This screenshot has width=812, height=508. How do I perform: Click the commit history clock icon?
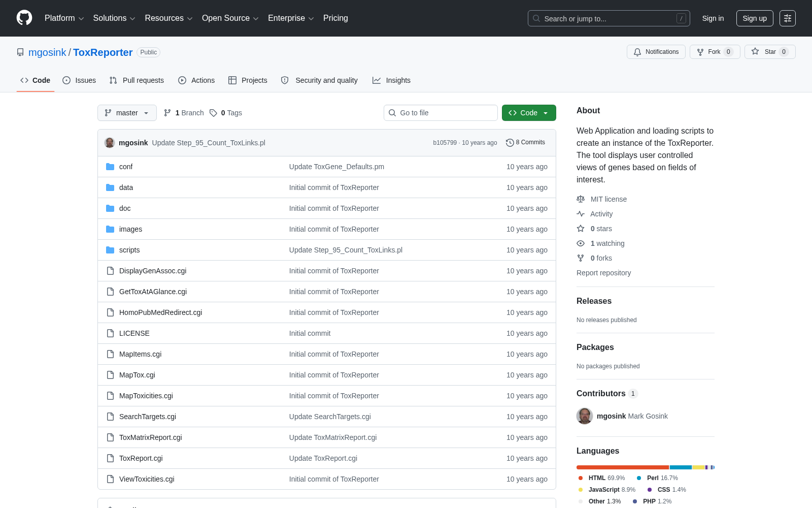click(x=510, y=143)
